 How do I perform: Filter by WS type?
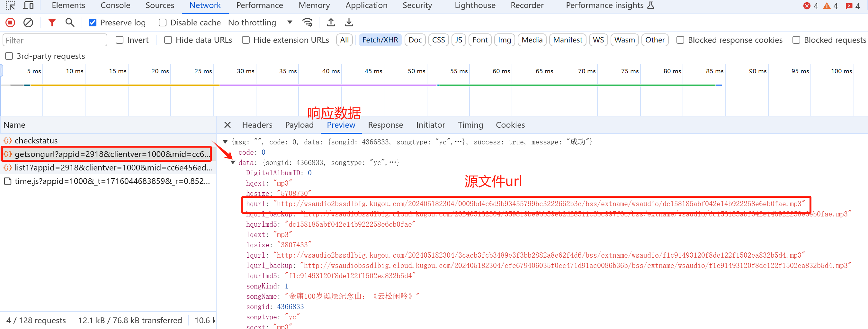(x=598, y=40)
